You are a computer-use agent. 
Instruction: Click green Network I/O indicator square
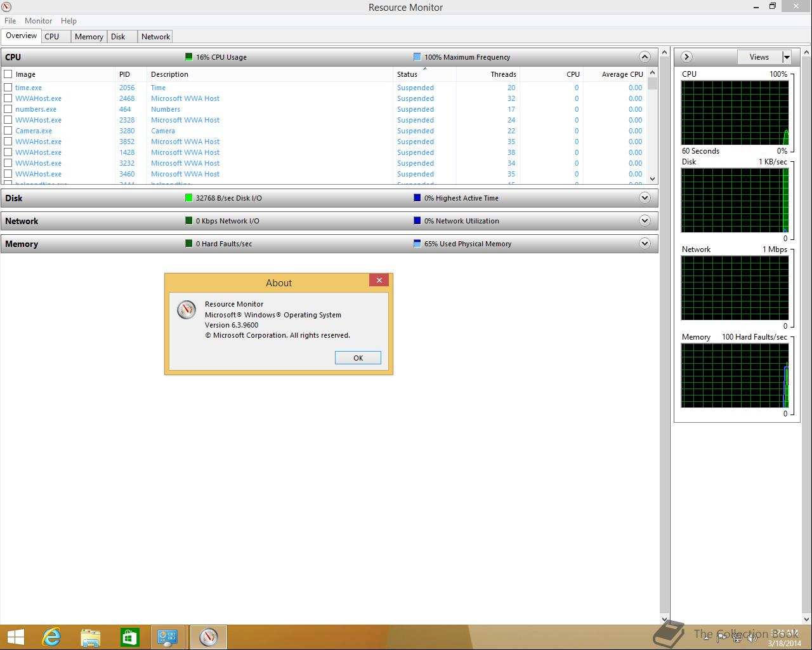pyautogui.click(x=188, y=221)
